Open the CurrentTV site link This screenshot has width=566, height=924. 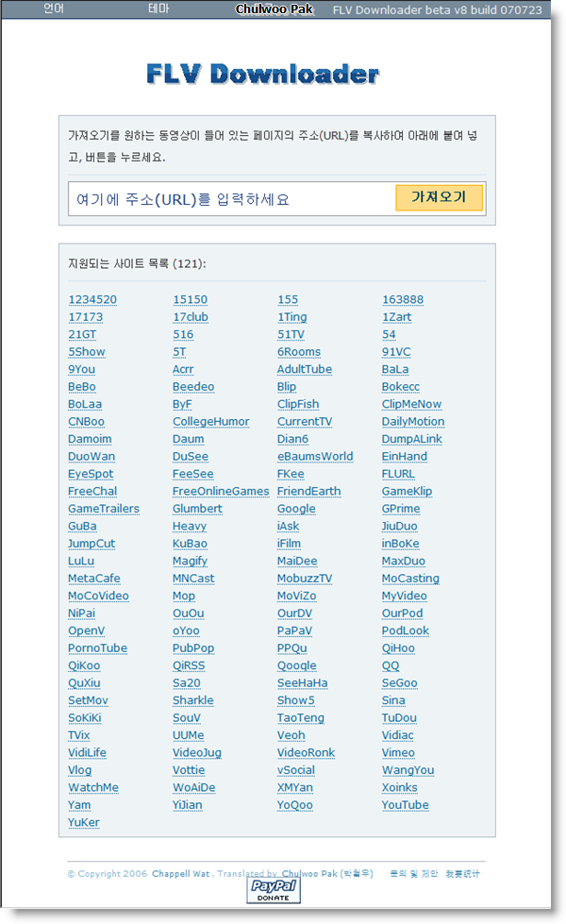(305, 421)
